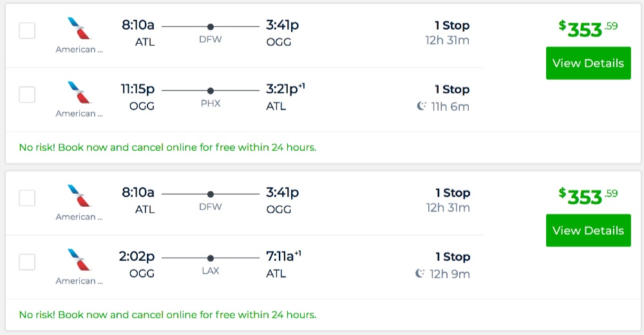Image resolution: width=644 pixels, height=335 pixels.
Task: Check the 8:10a flight box in bottom itinerary
Action: click(x=27, y=198)
